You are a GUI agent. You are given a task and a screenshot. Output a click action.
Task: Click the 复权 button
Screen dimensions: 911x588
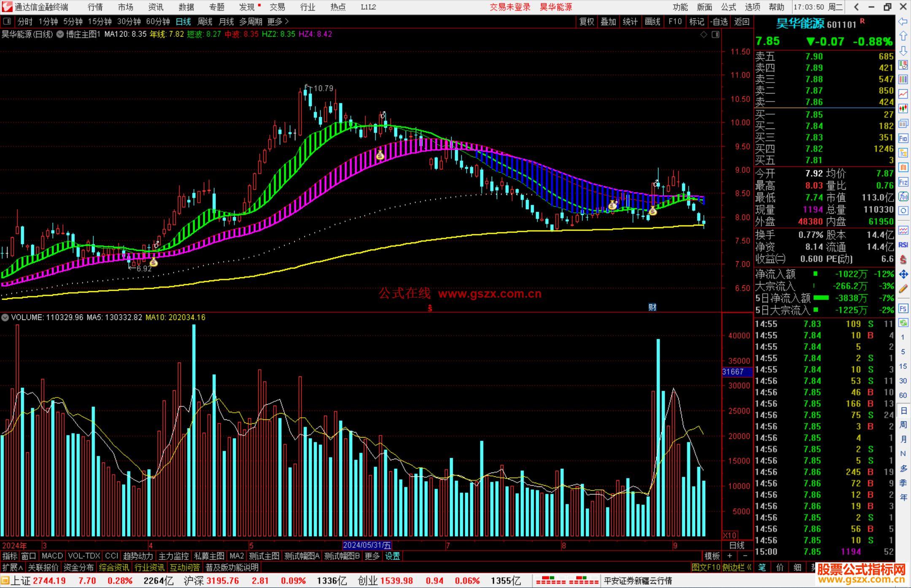point(586,21)
